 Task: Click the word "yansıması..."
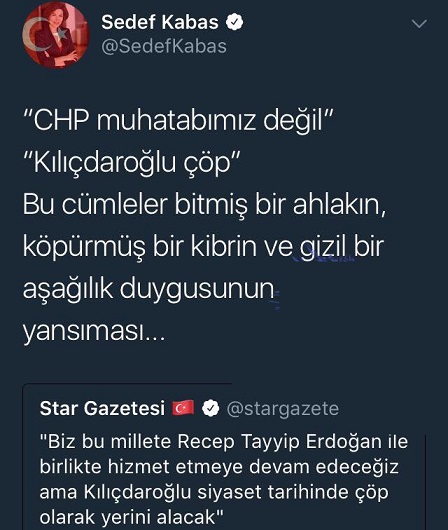(x=94, y=332)
